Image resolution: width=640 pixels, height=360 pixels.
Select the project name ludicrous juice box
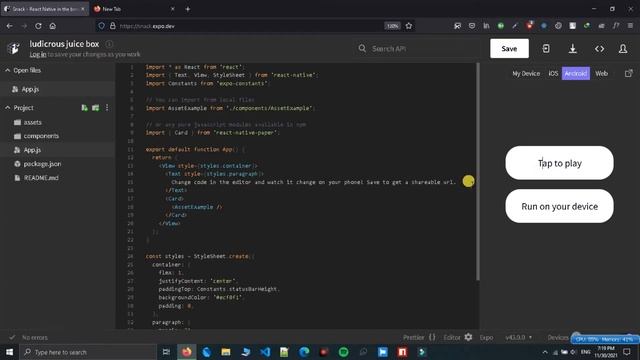coord(64,44)
